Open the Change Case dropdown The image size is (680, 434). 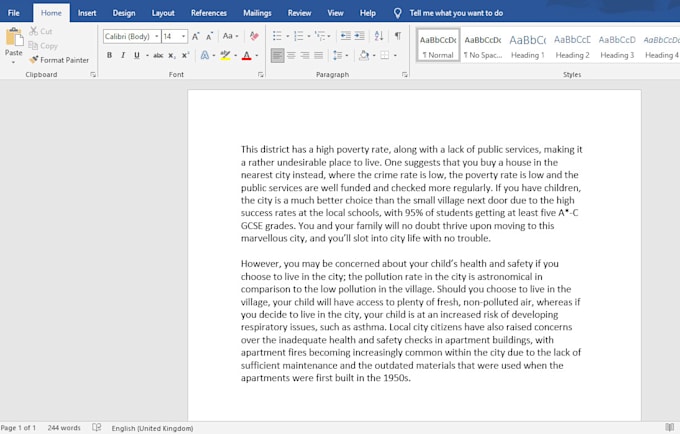click(230, 36)
